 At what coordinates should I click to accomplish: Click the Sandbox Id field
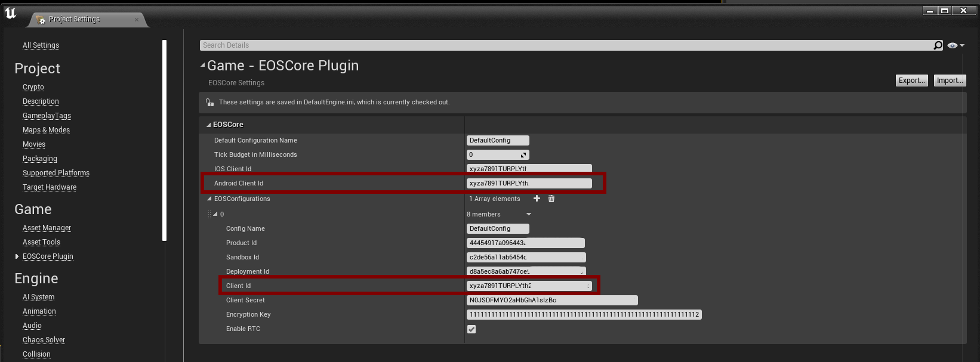tap(526, 258)
